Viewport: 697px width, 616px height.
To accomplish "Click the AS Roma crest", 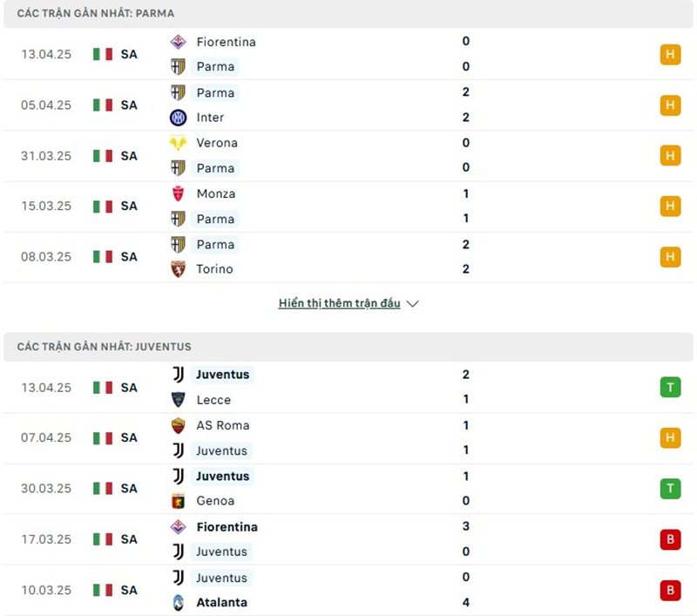I will click(x=179, y=426).
